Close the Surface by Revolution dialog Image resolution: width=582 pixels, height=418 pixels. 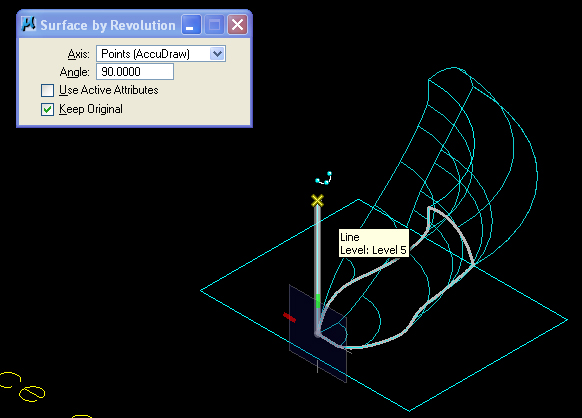point(238,25)
